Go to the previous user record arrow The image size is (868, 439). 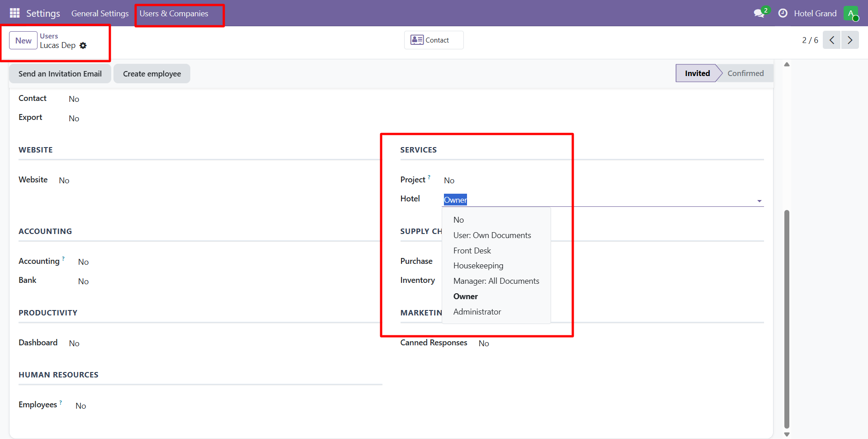[831, 40]
